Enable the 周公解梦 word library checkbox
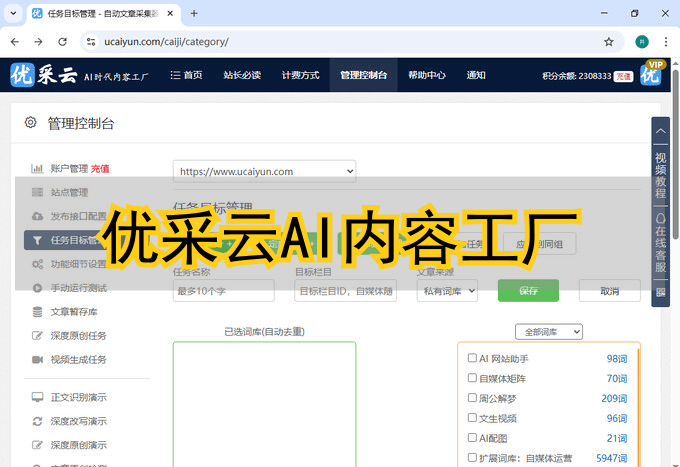The image size is (680, 467). (472, 398)
